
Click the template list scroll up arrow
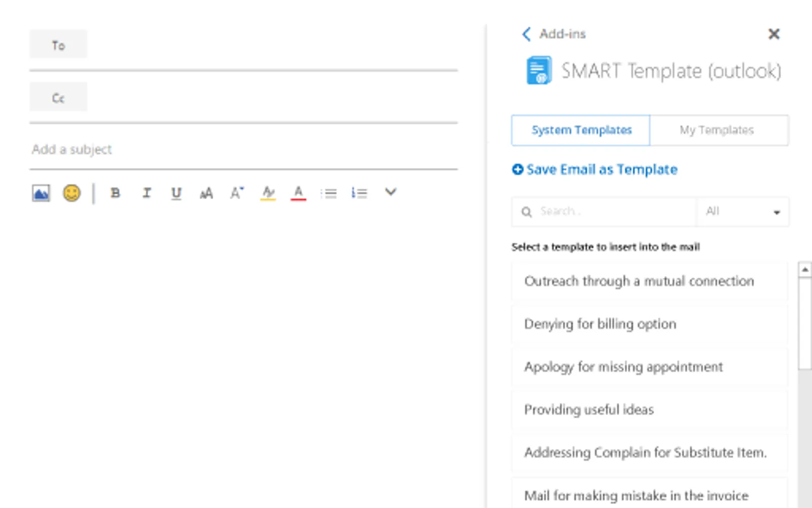tap(805, 270)
